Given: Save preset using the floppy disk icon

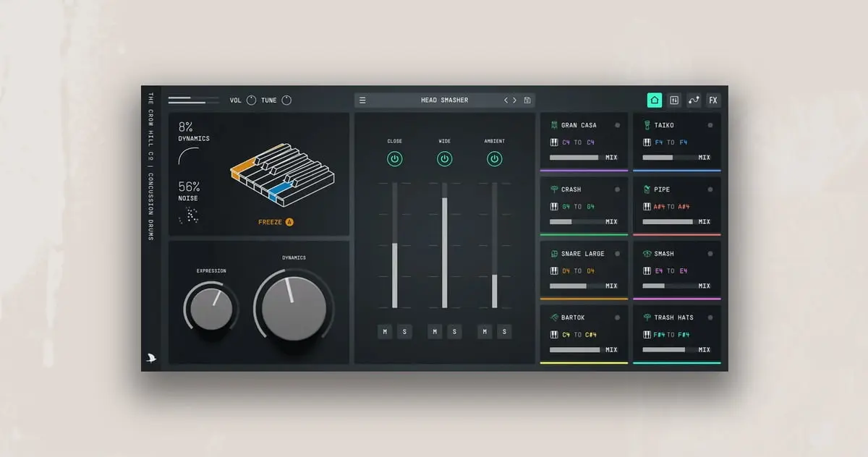Looking at the screenshot, I should [x=527, y=101].
